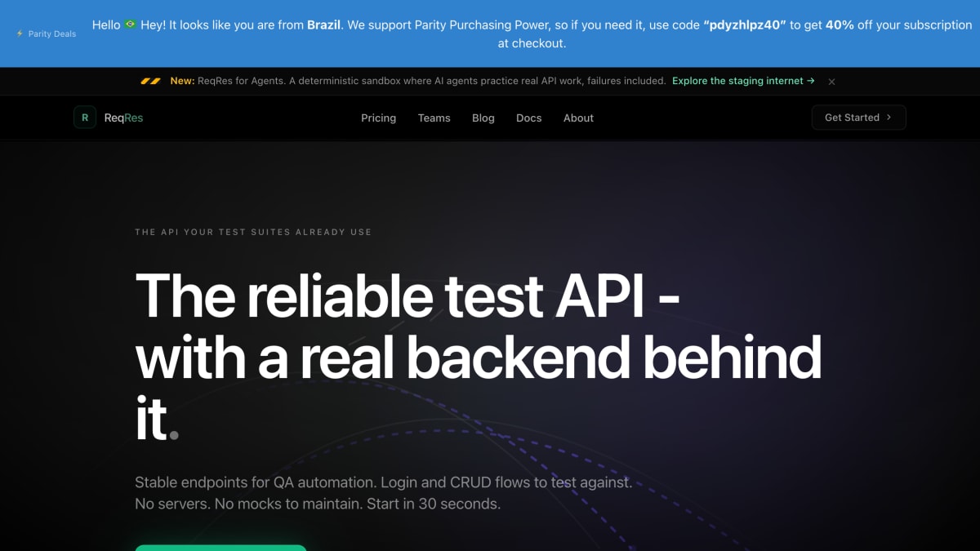Open the About page
The image size is (980, 551).
(578, 118)
